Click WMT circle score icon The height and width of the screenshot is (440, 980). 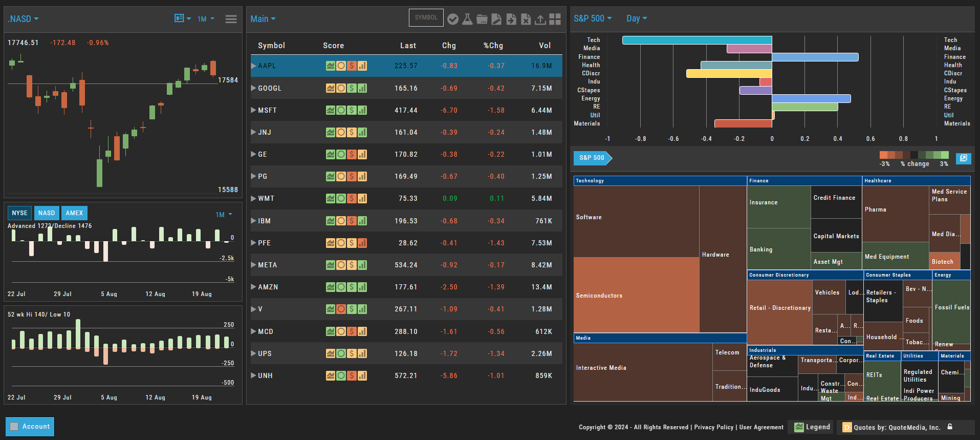341,198
